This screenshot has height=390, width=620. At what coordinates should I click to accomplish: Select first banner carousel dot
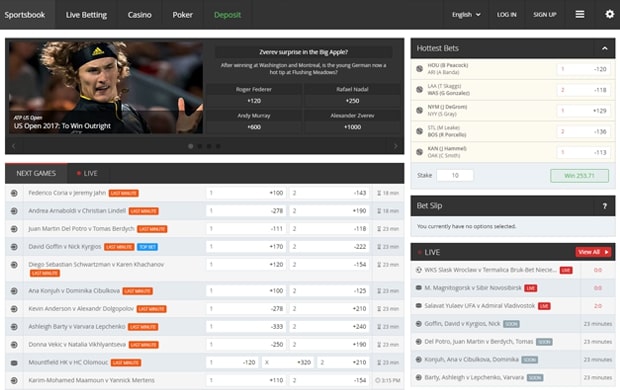[x=191, y=146]
